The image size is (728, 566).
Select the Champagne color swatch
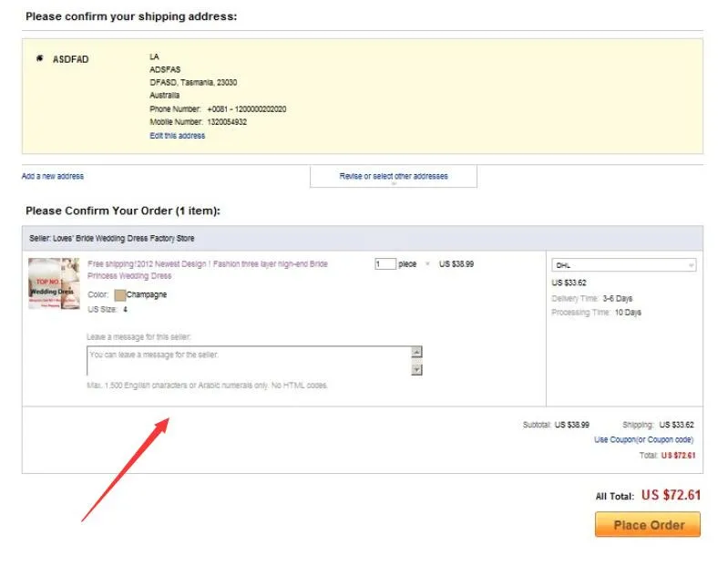[x=120, y=295]
